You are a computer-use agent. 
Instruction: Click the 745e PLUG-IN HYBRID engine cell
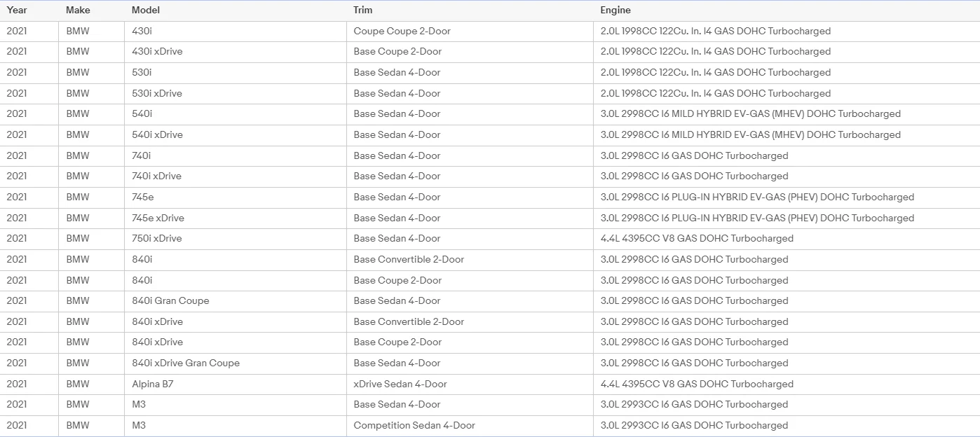(x=787, y=197)
